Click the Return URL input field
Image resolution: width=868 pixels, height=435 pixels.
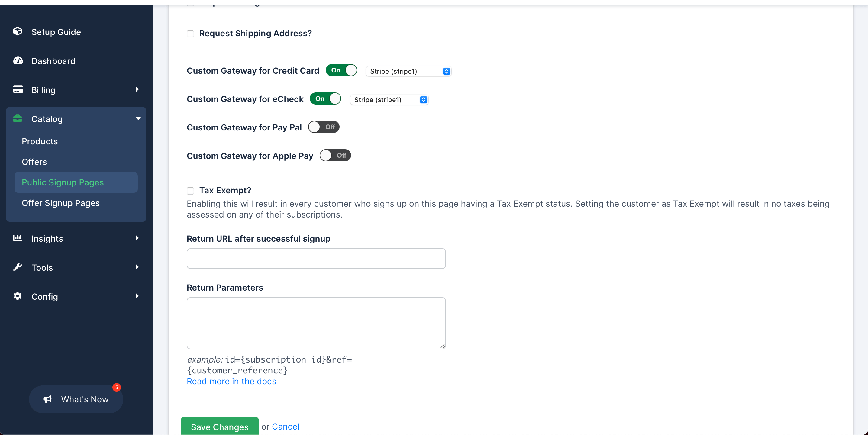(316, 259)
